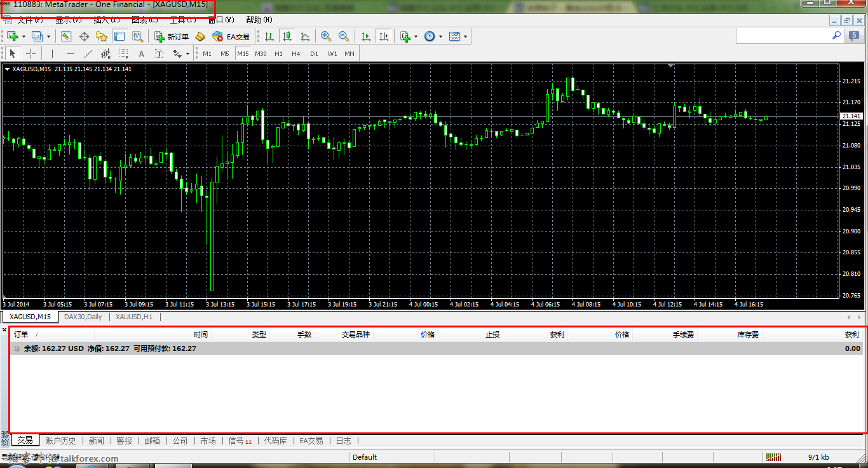Switch to 新闻 terminal tab
The width and height of the screenshot is (868, 468).
pyautogui.click(x=97, y=441)
